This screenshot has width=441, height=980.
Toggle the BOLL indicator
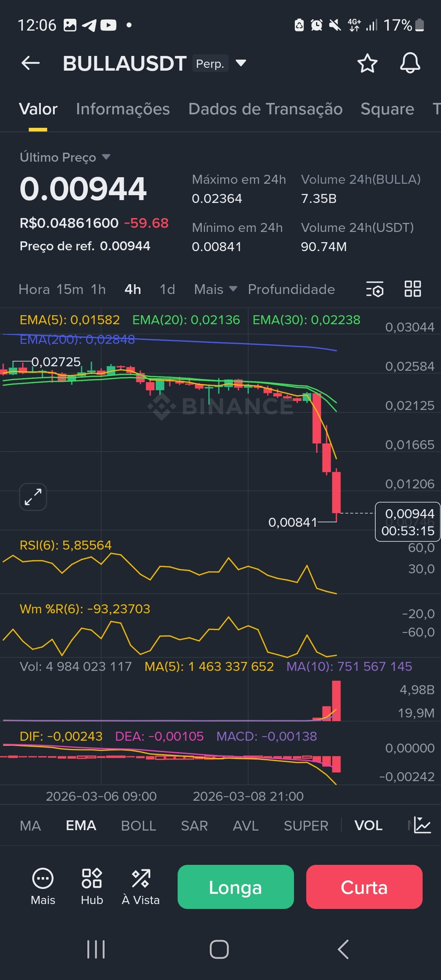pos(138,826)
